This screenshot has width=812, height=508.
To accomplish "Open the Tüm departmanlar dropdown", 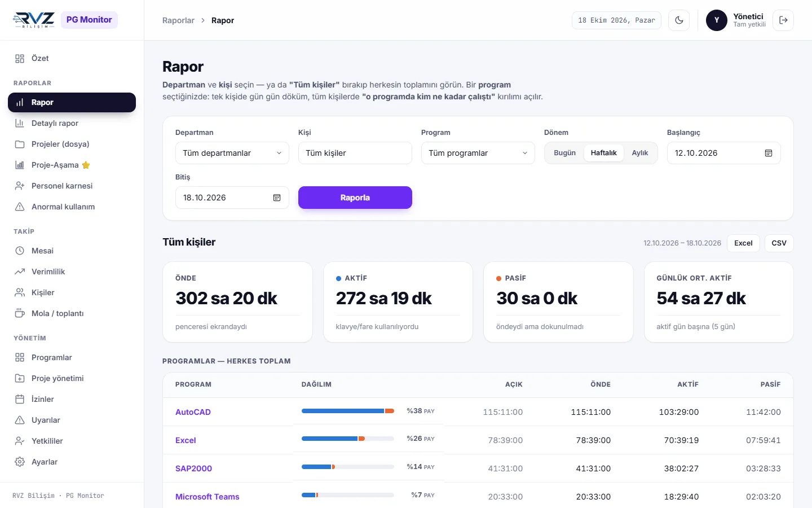I will point(232,153).
